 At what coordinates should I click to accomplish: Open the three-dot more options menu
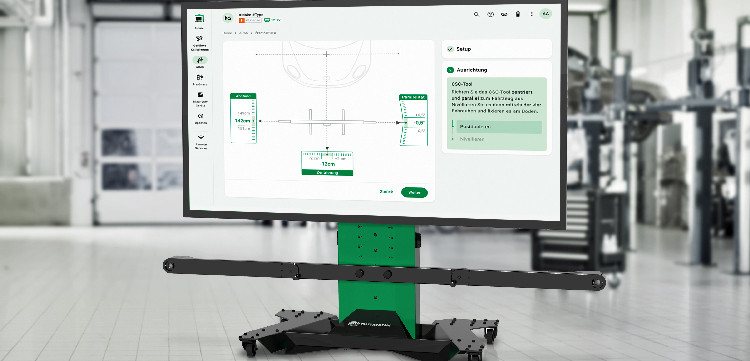click(x=531, y=14)
